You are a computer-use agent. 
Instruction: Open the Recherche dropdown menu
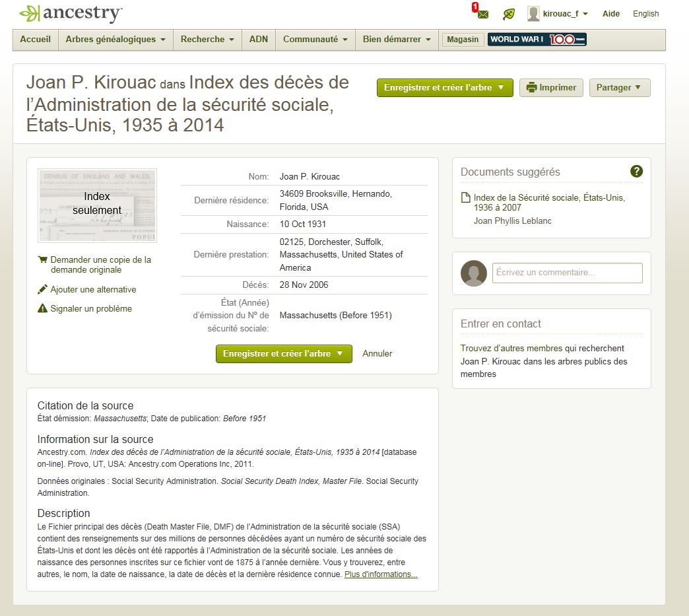(207, 40)
